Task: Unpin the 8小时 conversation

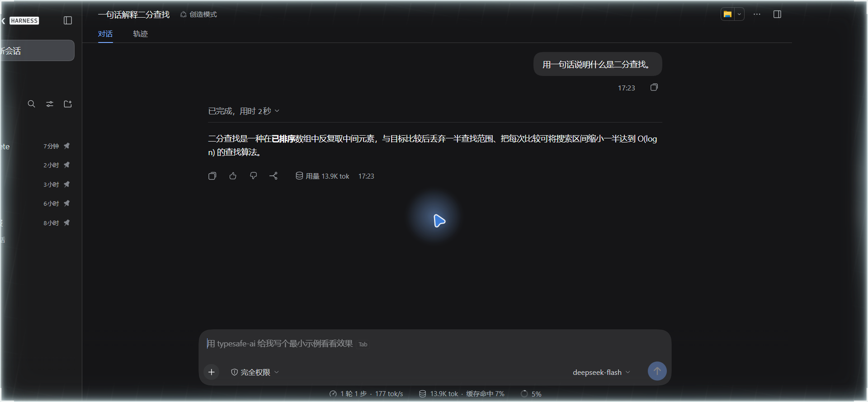Action: click(x=67, y=223)
